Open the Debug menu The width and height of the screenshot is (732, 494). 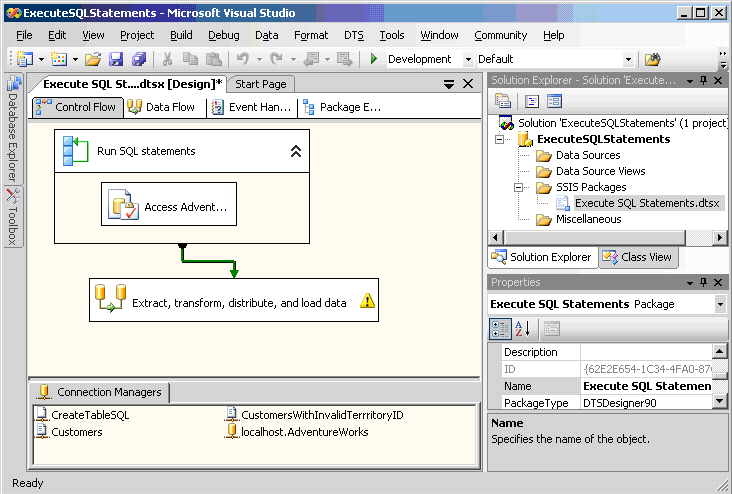pos(224,35)
